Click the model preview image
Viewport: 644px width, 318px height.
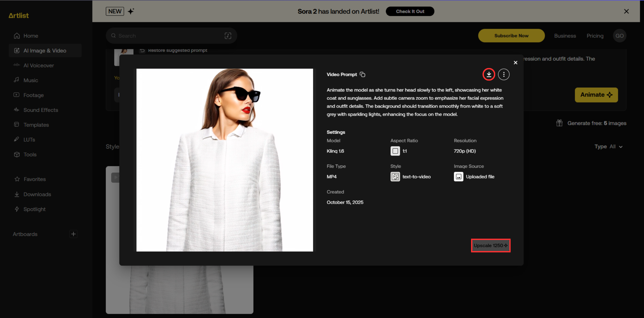tap(224, 160)
